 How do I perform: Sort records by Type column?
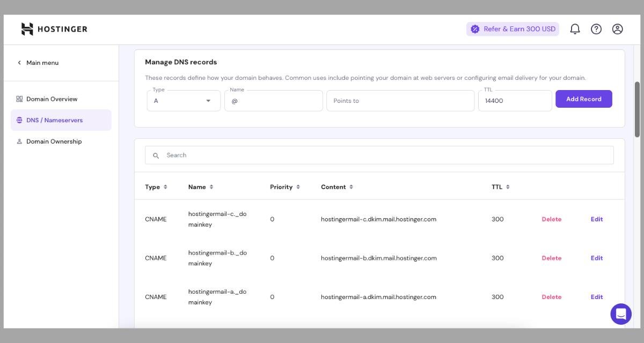[x=165, y=187]
